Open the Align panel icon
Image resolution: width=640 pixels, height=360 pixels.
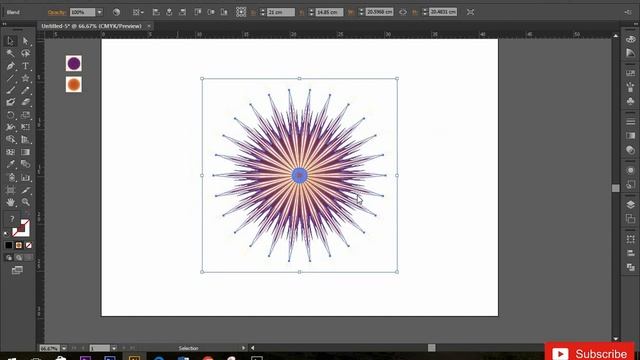tap(630, 253)
